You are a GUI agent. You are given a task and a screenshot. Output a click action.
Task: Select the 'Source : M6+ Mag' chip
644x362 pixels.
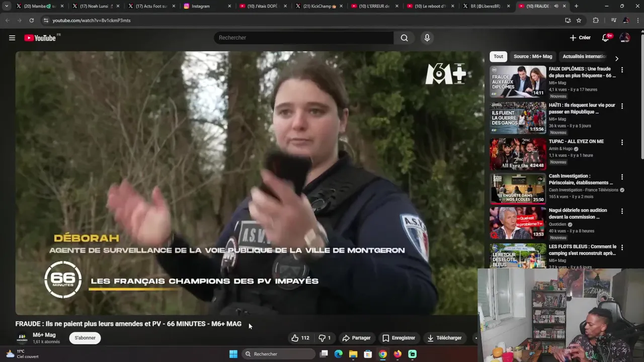click(533, 56)
